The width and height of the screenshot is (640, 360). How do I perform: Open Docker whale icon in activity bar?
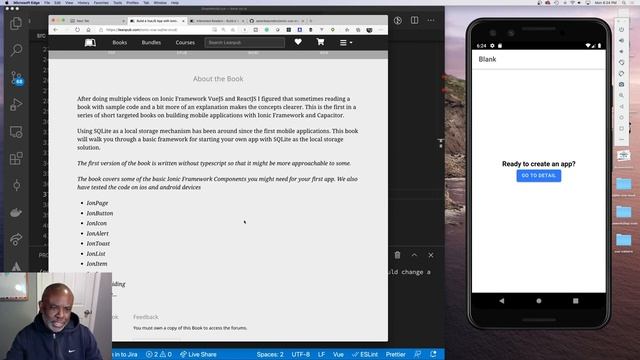pyautogui.click(x=16, y=212)
